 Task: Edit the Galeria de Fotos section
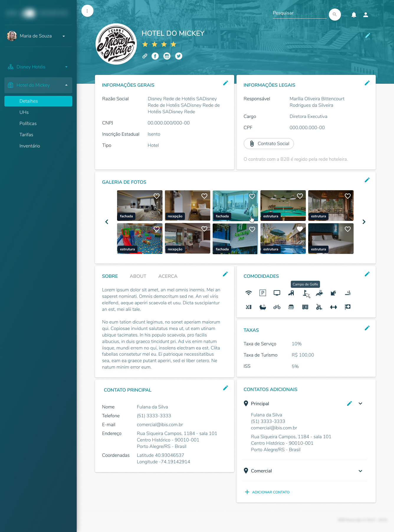tap(367, 180)
